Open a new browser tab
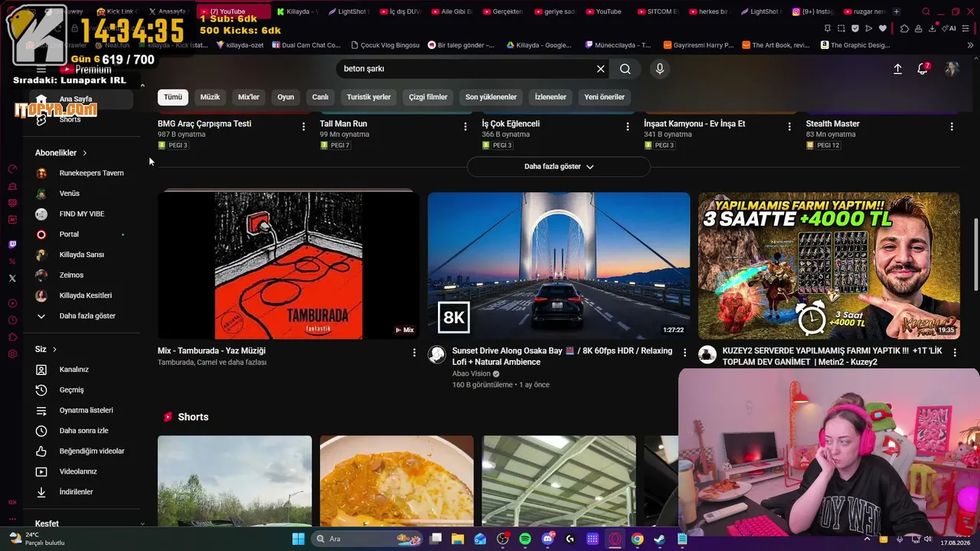Viewport: 980px width, 551px height. 897,11
